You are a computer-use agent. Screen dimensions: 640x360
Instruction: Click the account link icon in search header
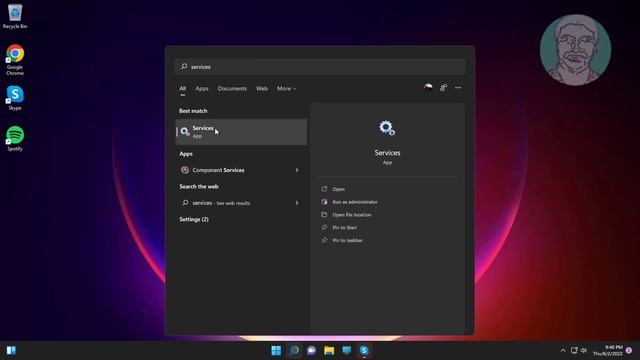[x=443, y=87]
